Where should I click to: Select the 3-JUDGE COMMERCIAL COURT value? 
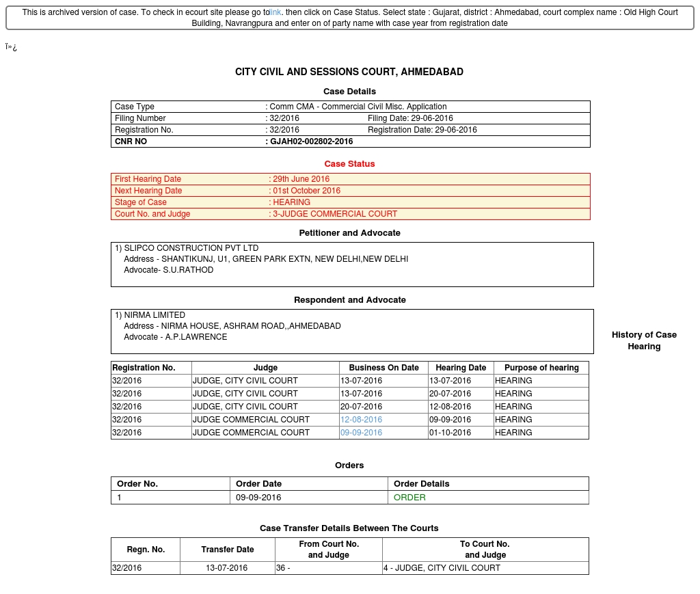point(335,214)
